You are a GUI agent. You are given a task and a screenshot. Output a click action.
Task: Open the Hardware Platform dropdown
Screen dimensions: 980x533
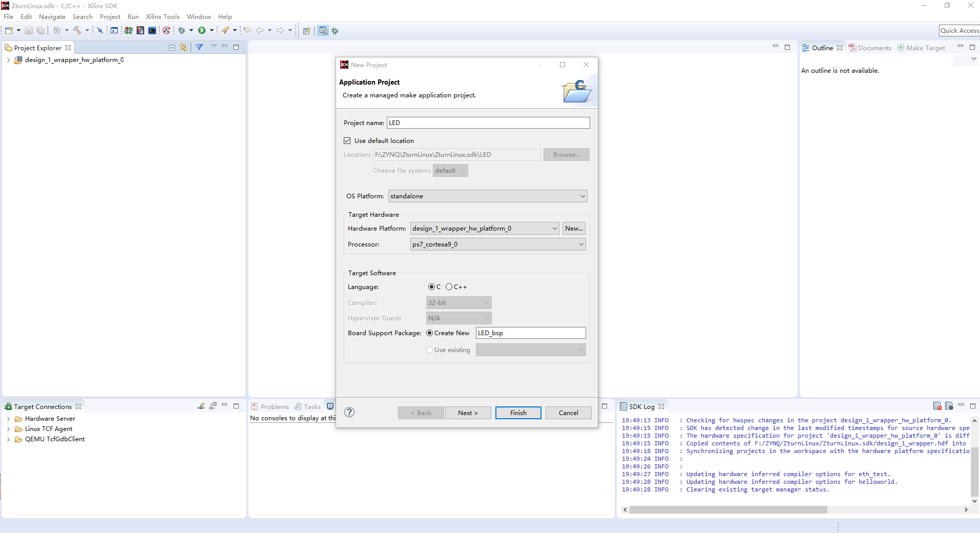(485, 229)
